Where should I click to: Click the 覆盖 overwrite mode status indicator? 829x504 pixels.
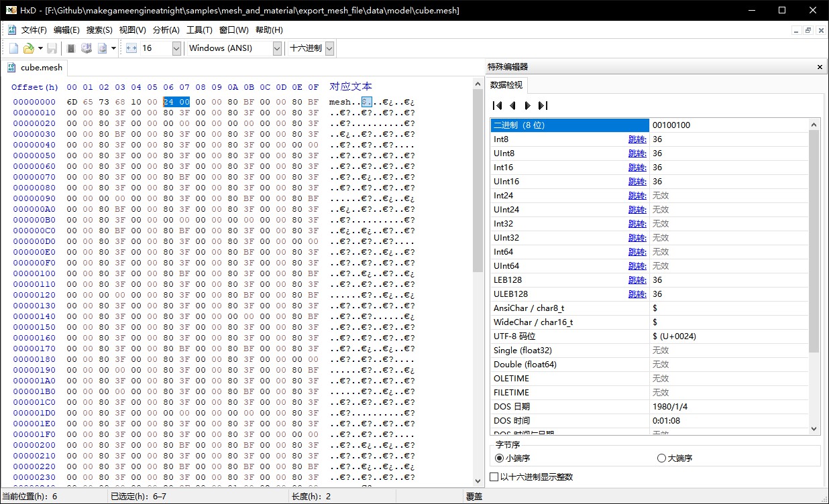coord(474,497)
